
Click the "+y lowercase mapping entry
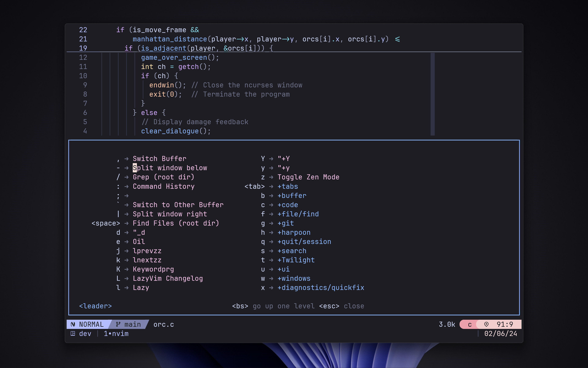(x=284, y=168)
